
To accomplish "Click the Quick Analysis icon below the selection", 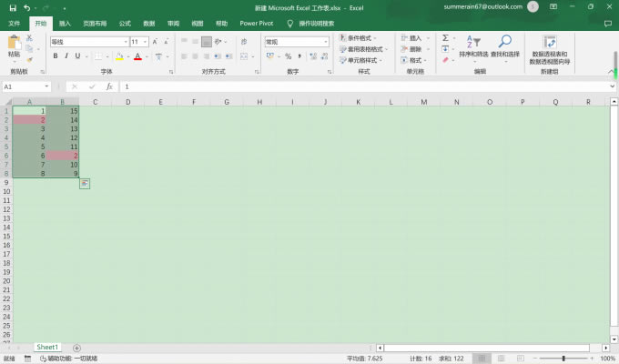I will pyautogui.click(x=84, y=184).
